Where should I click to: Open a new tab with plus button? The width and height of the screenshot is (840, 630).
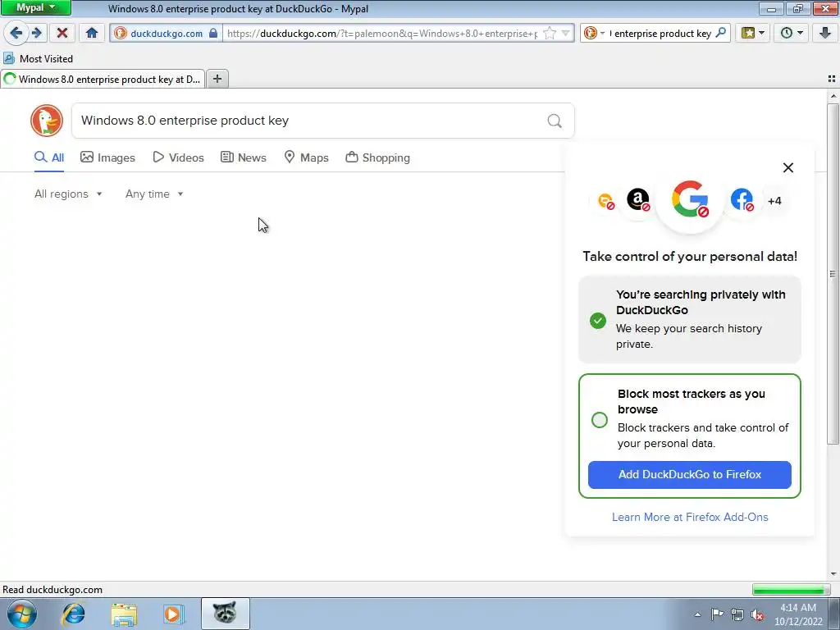click(x=217, y=80)
